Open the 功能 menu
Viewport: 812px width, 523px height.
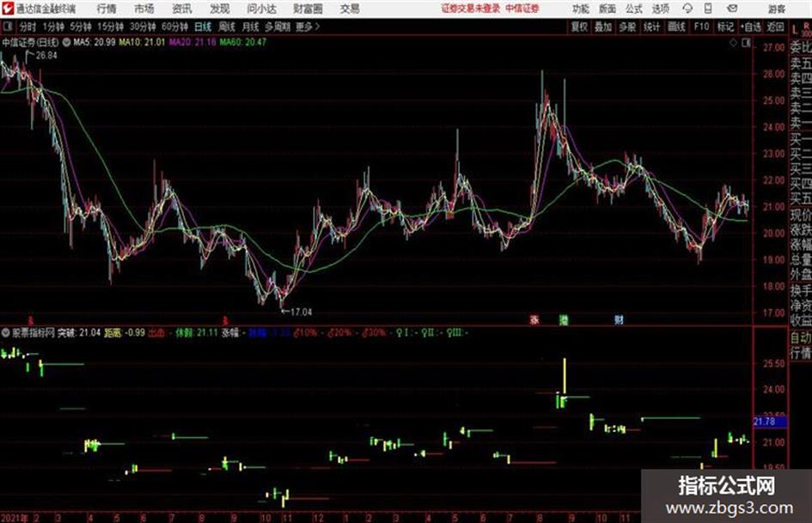[581, 9]
